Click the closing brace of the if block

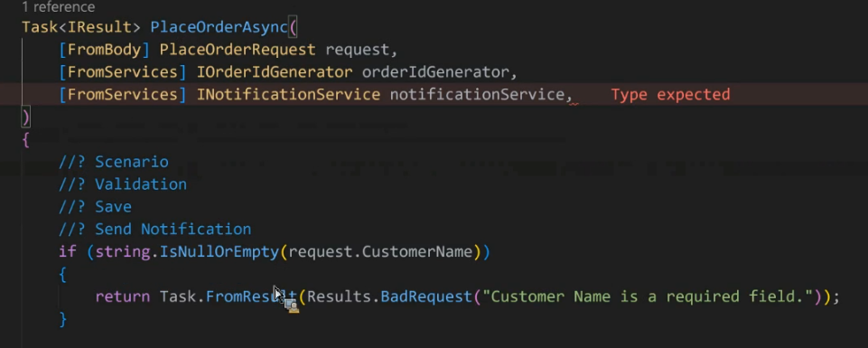63,319
